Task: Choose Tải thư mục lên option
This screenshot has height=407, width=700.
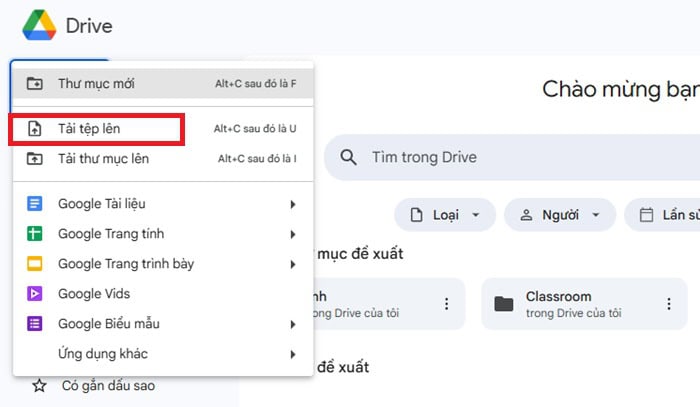Action: point(163,158)
